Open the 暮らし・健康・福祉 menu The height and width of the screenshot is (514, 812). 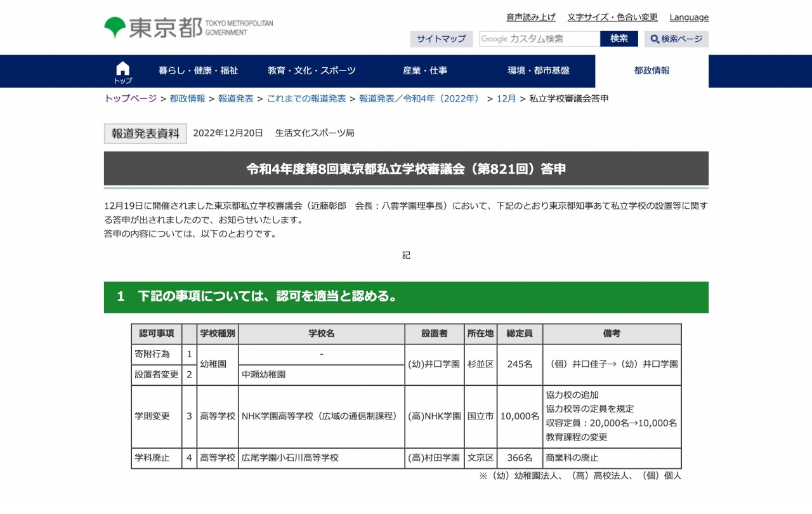[x=198, y=71]
